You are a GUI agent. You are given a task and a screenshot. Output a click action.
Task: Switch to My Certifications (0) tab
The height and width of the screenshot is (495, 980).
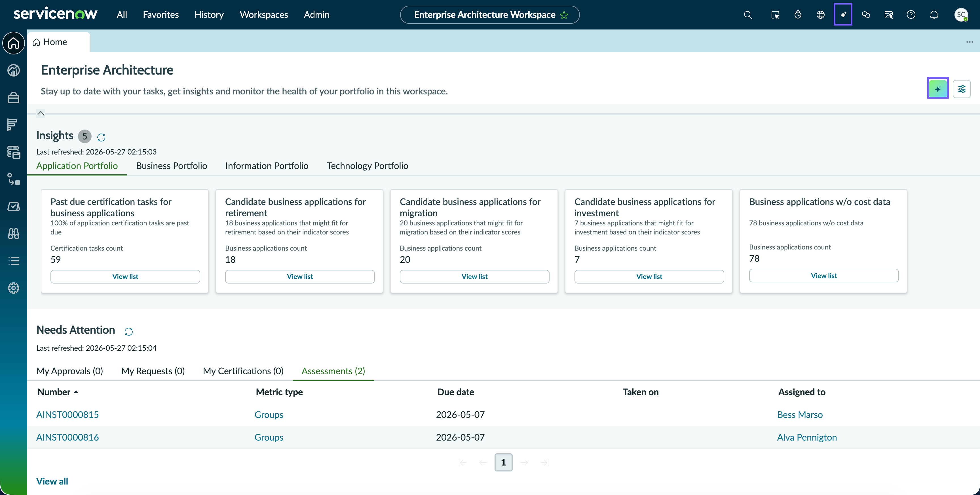pyautogui.click(x=243, y=371)
